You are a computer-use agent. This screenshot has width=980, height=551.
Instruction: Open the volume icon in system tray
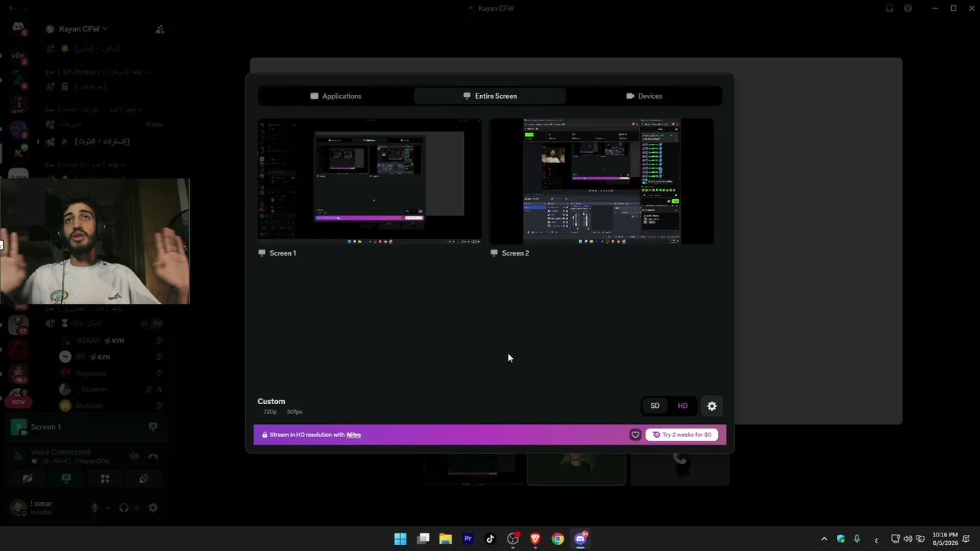pos(908,539)
